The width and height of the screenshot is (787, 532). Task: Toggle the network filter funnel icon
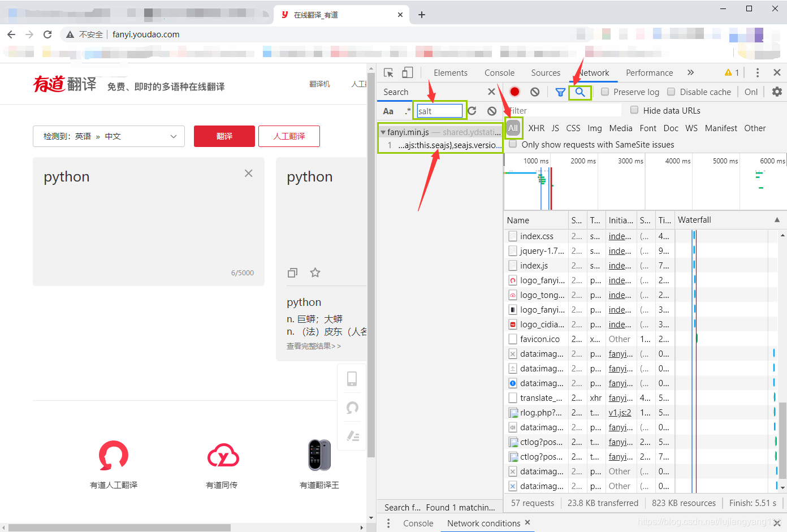(560, 92)
